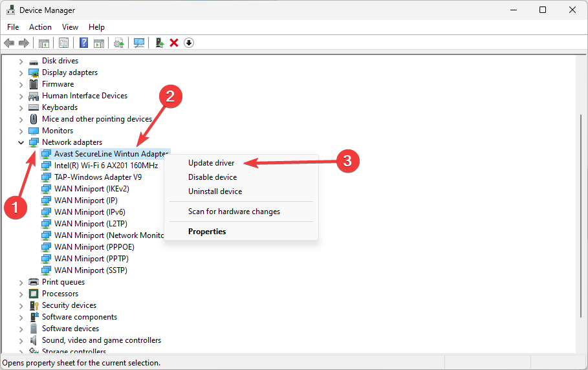The image size is (588, 370).
Task: Select TAP-Windows Adapter V9
Action: (98, 177)
